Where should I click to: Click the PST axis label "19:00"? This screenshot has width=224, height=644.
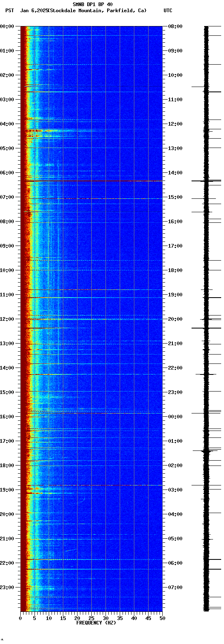point(7,490)
